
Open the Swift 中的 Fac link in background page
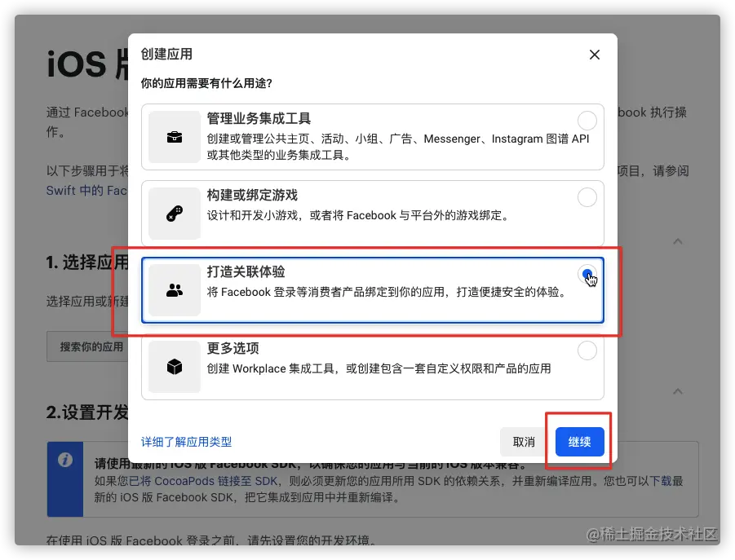(86, 191)
